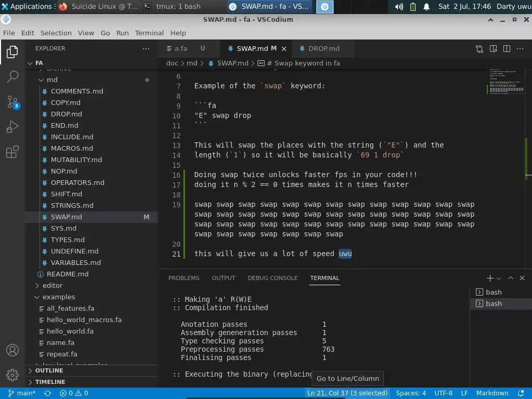Open the Manage gear menu

(12, 375)
